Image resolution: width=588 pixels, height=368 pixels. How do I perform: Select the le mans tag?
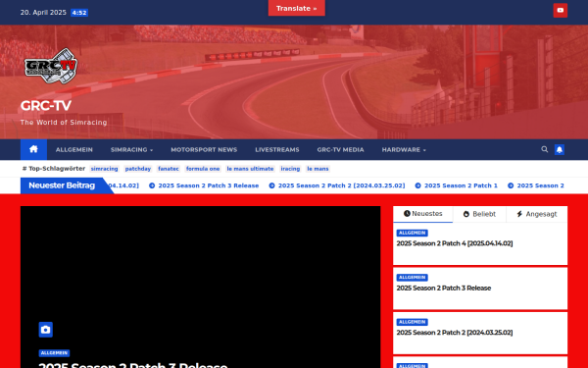click(x=318, y=169)
